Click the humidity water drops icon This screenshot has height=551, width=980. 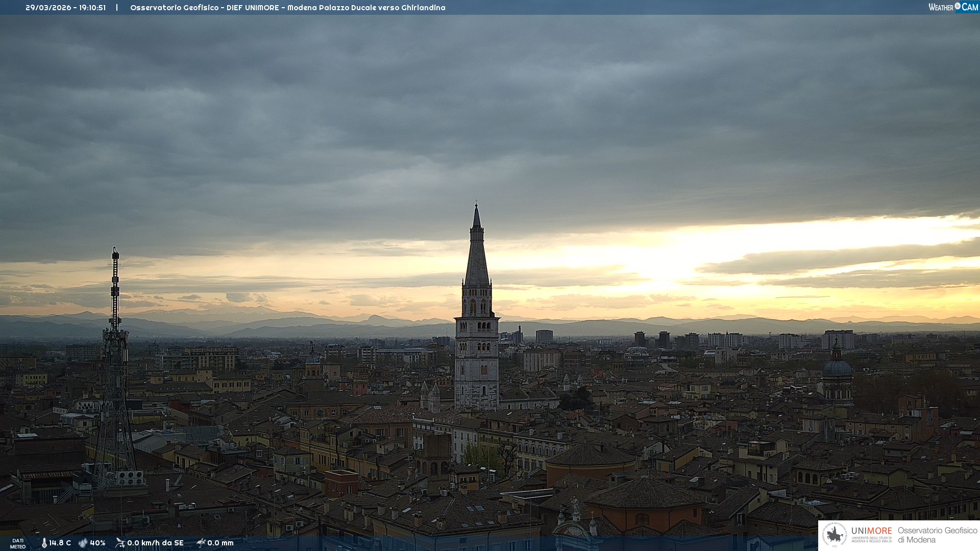83,543
